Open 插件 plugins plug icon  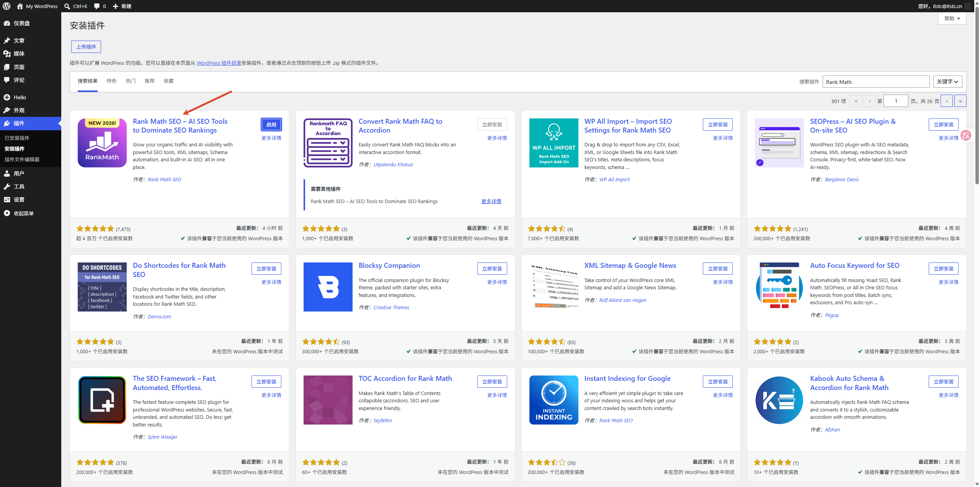(7, 123)
